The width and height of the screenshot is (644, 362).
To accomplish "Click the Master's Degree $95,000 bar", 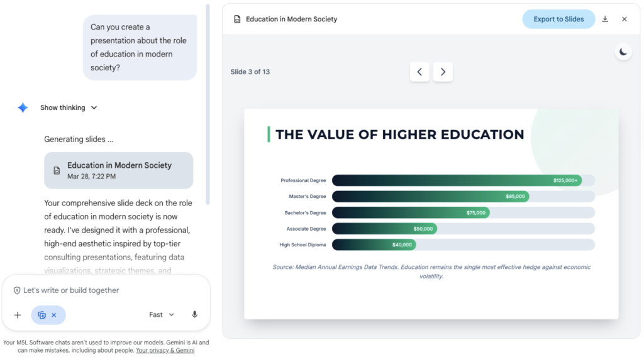I will click(x=430, y=197).
